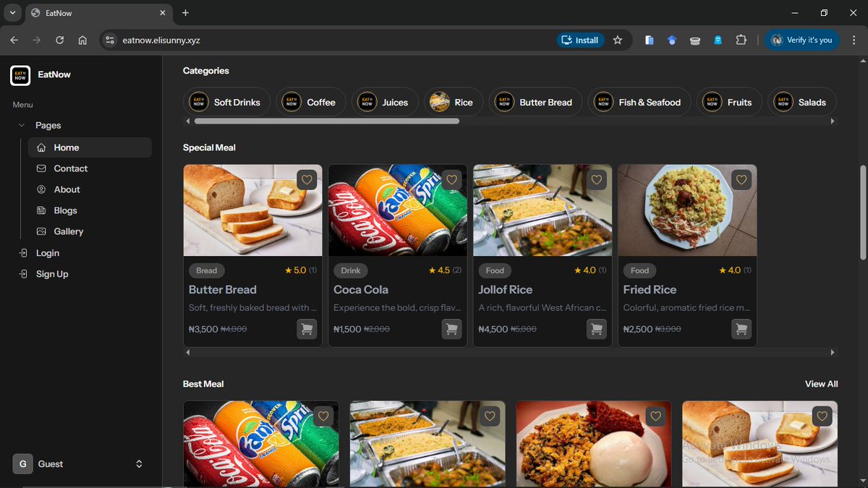The height and width of the screenshot is (488, 868).
Task: Click Special Meal scrollbar left arrow
Action: (188, 352)
